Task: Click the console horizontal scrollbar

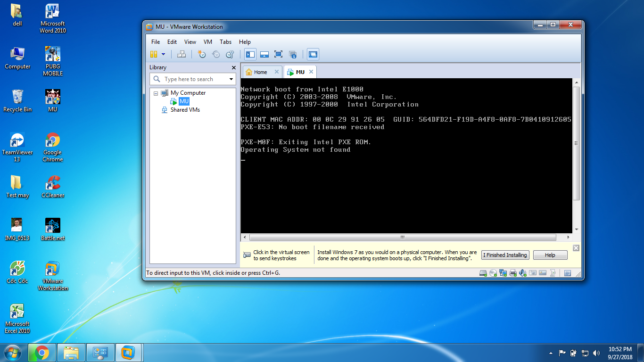Action: (402, 238)
